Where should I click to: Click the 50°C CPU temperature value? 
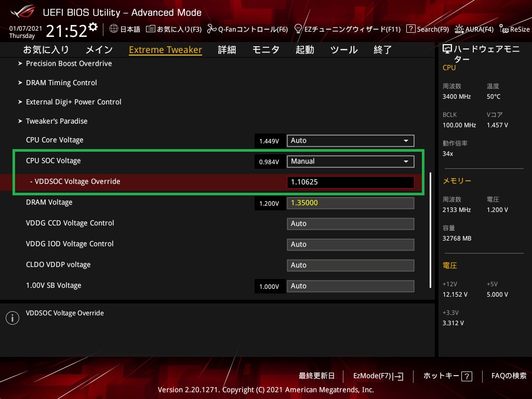[x=494, y=97]
